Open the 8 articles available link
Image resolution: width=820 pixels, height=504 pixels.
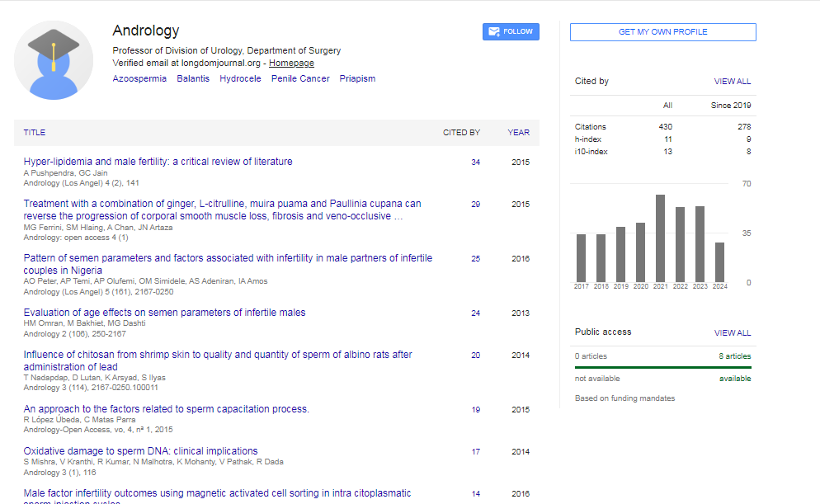point(734,356)
